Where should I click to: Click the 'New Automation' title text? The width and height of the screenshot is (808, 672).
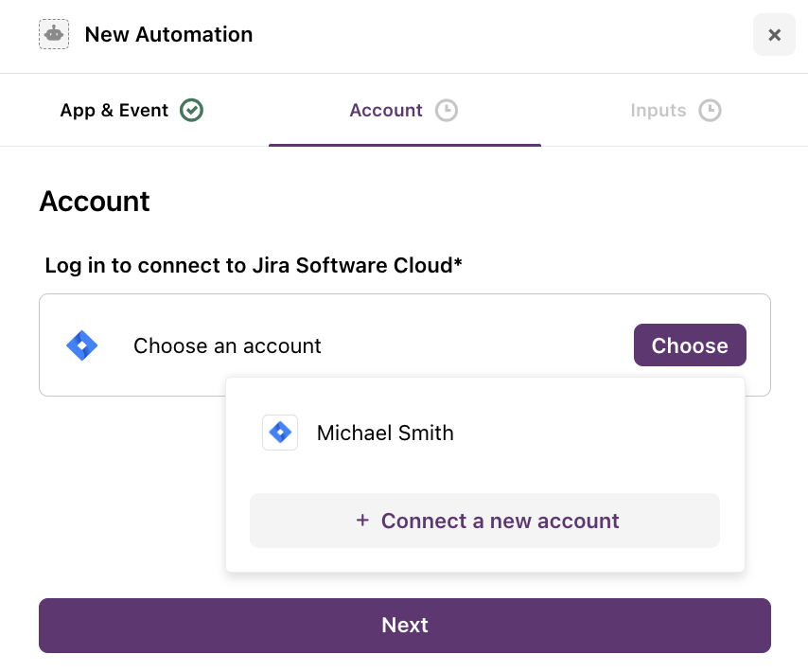[168, 35]
